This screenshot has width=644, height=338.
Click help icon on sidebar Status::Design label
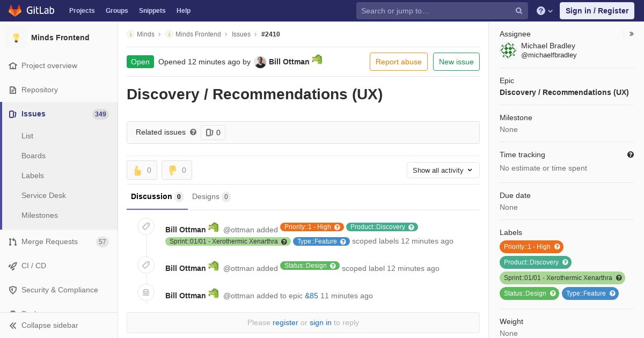pyautogui.click(x=553, y=293)
